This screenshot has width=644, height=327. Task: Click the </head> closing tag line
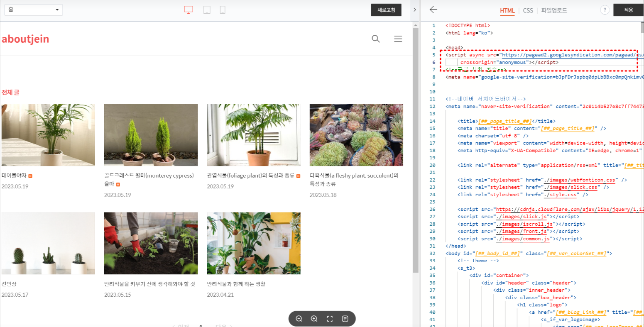pyautogui.click(x=456, y=246)
